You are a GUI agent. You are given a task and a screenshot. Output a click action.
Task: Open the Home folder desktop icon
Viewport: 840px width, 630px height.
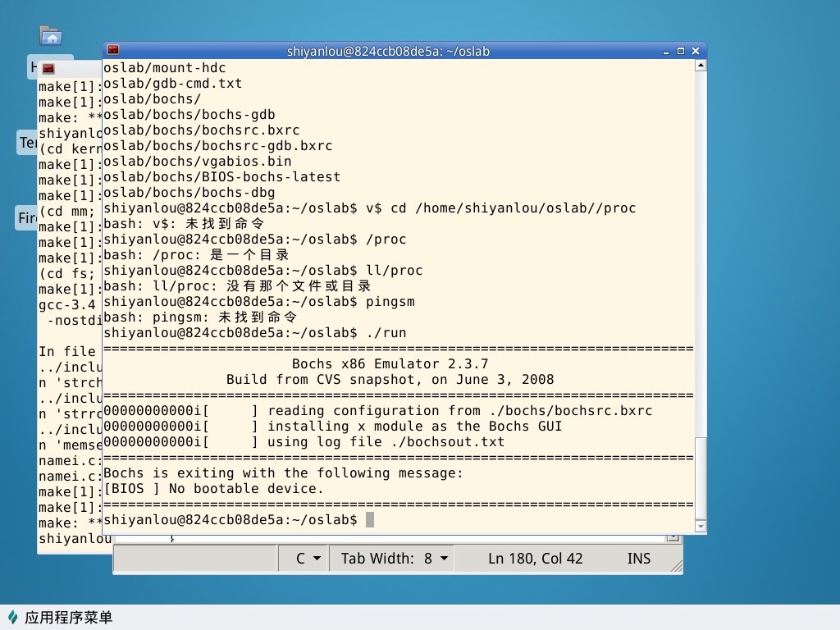51,35
